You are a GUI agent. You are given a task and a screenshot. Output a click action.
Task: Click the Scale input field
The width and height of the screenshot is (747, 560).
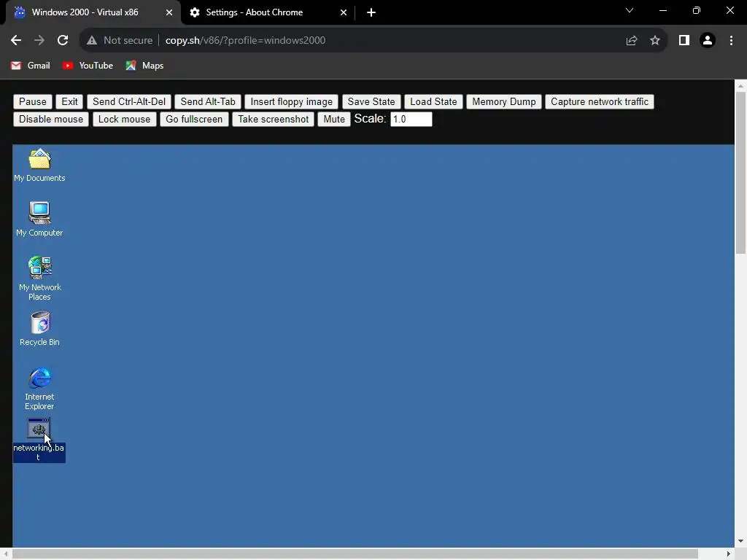pos(411,119)
